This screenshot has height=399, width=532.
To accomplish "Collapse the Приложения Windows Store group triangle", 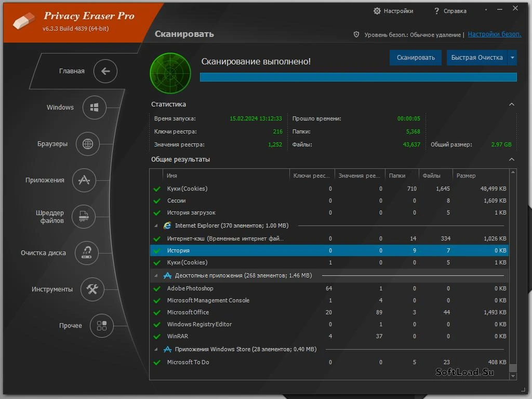I will pyautogui.click(x=156, y=350).
